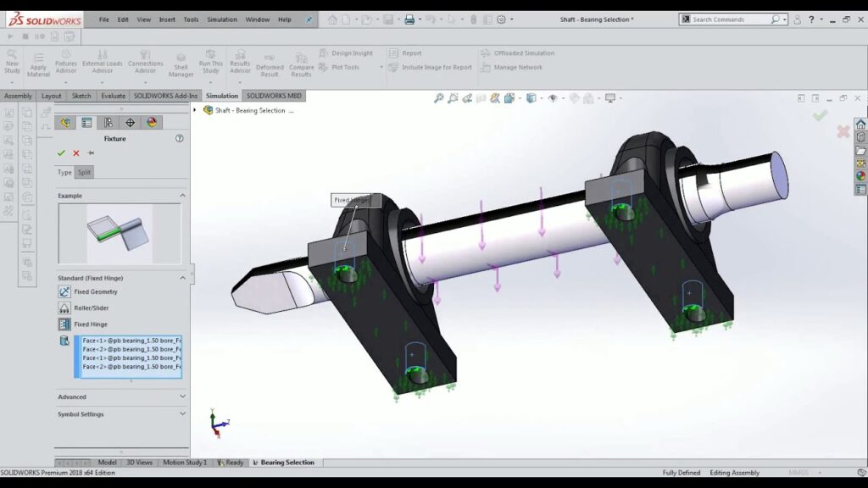This screenshot has height=488, width=868.
Task: Click the Fixed Hinge callout in viewport
Action: [x=356, y=200]
